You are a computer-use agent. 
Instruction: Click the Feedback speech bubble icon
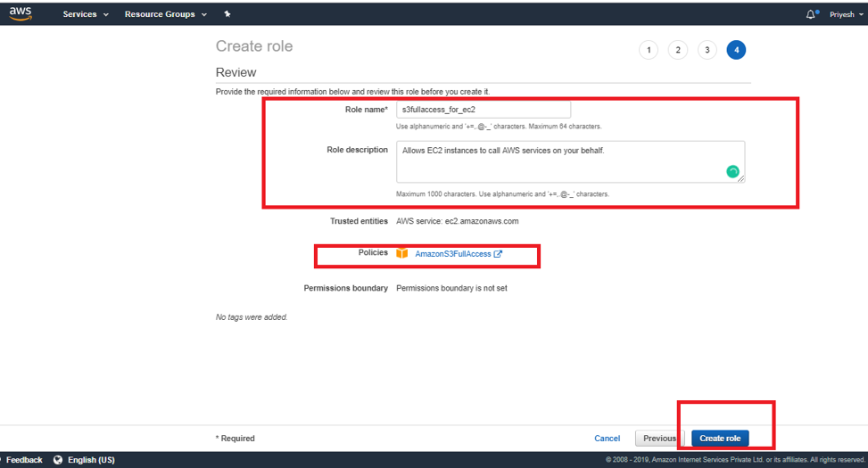click(2, 460)
